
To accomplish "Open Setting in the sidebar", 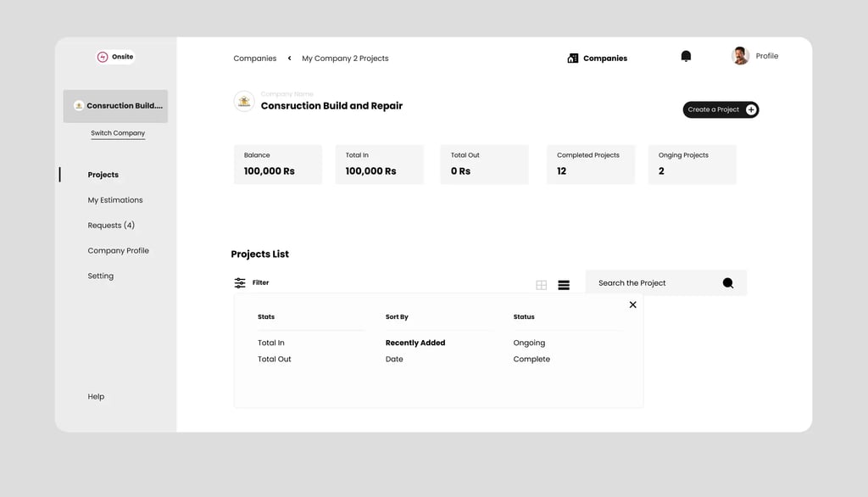I will (100, 276).
